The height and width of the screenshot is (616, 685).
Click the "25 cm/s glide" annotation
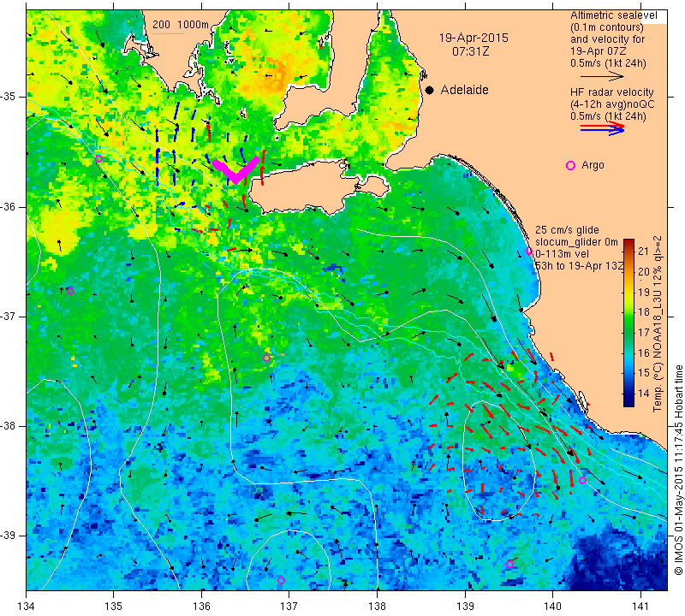tap(567, 230)
